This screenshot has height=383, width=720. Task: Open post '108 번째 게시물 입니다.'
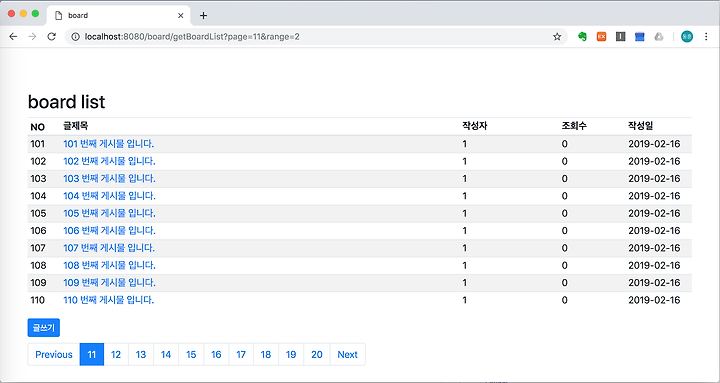click(x=109, y=265)
